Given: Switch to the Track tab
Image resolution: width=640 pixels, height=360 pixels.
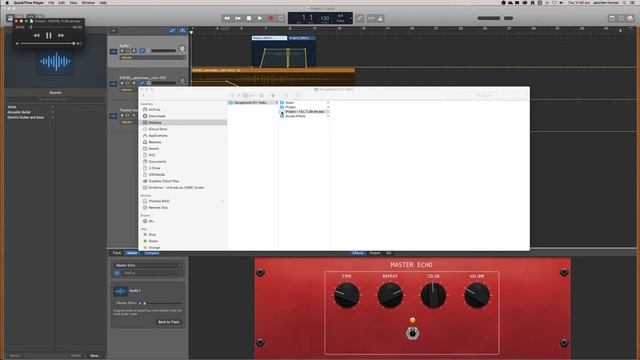Looking at the screenshot, I should (117, 253).
